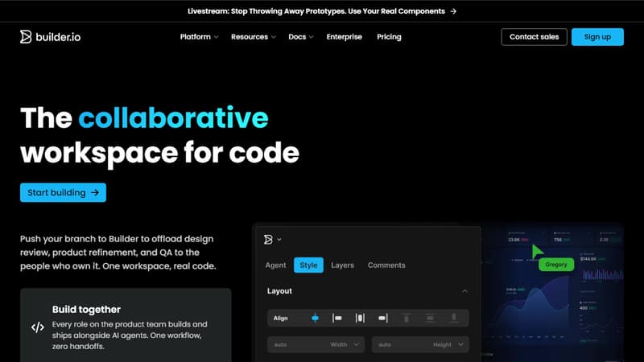Click the Contact sales button
The width and height of the screenshot is (644, 362).
click(x=534, y=37)
